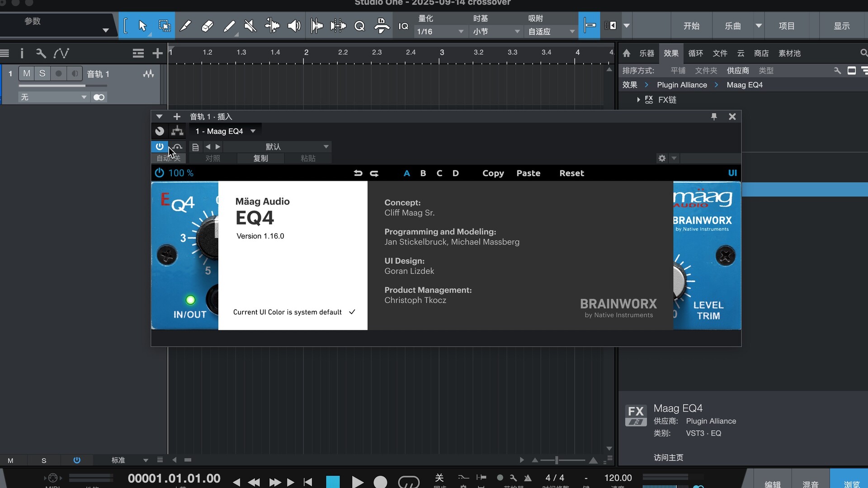Select the Paint pencil tool

click(229, 26)
